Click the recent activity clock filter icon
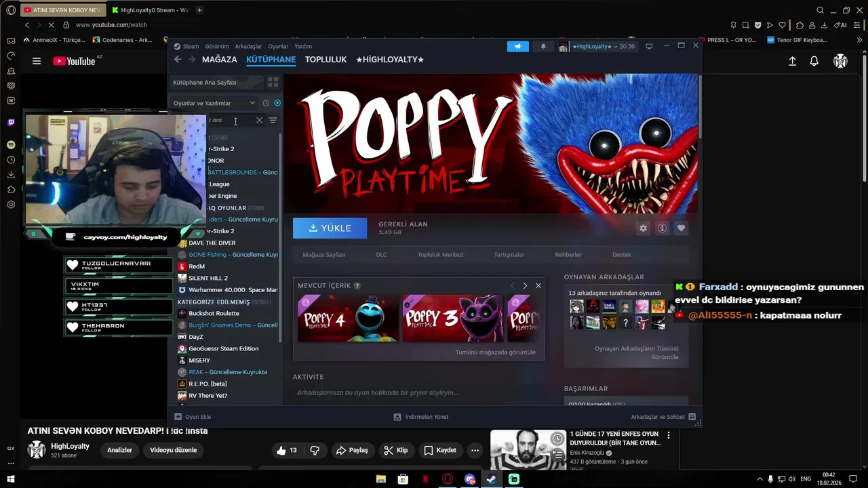The width and height of the screenshot is (868, 488). (x=266, y=103)
